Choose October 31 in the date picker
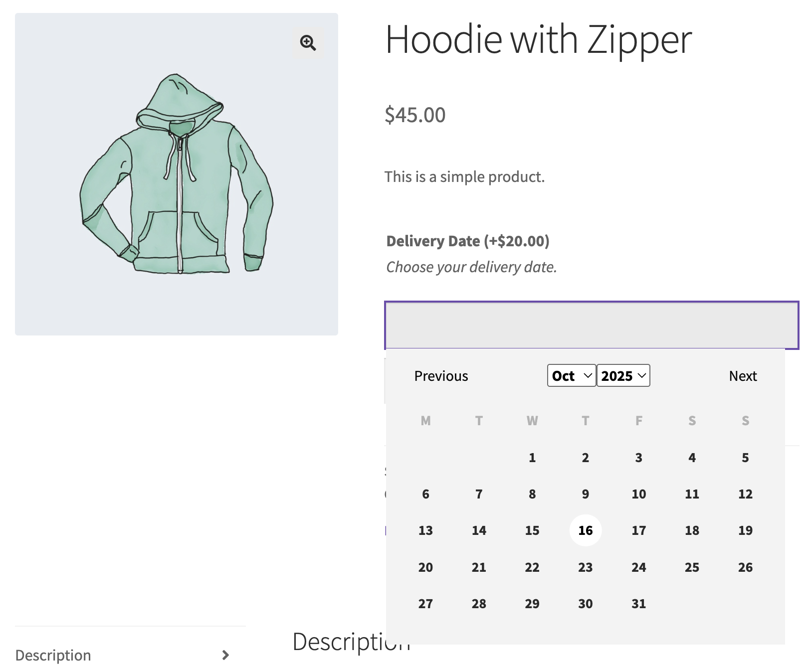The image size is (812, 667). pyautogui.click(x=638, y=604)
